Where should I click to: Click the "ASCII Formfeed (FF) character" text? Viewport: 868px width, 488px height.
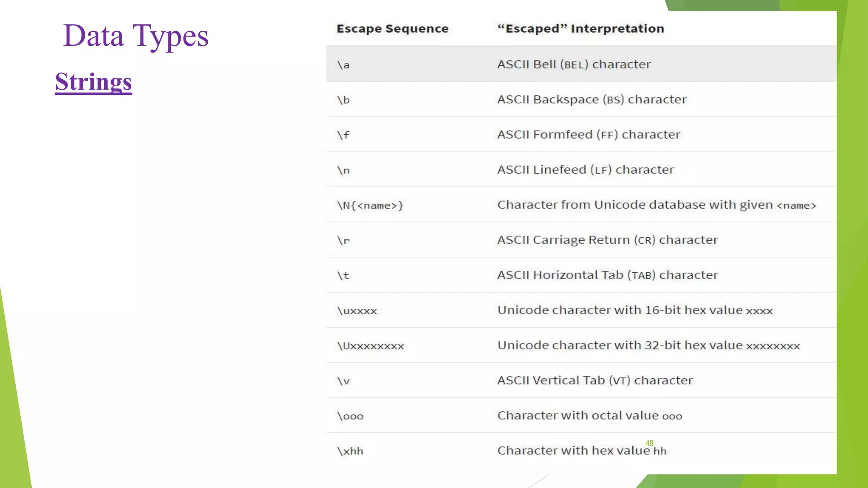[589, 135]
